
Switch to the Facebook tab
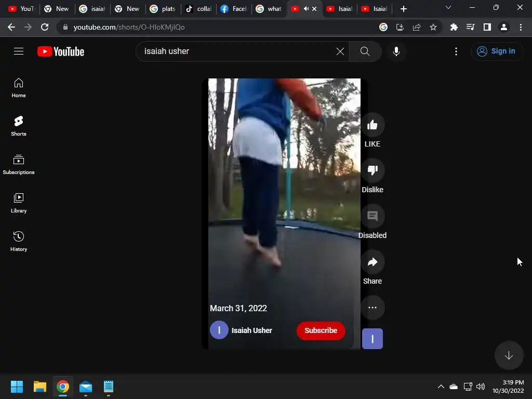pos(234,9)
